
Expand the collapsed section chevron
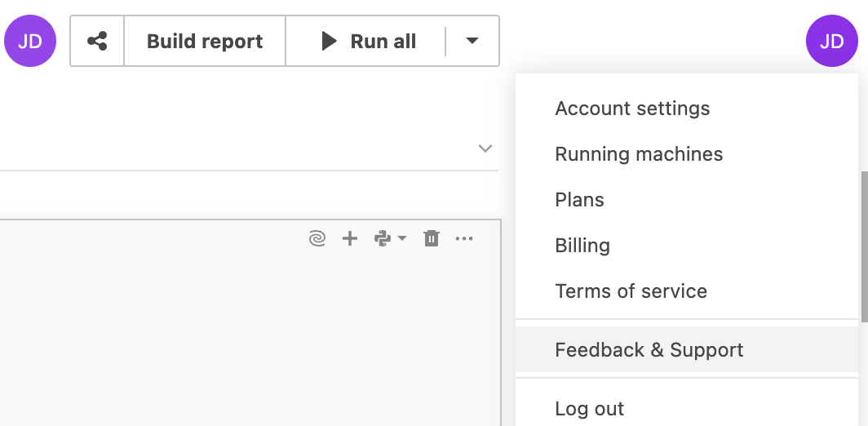click(x=485, y=149)
